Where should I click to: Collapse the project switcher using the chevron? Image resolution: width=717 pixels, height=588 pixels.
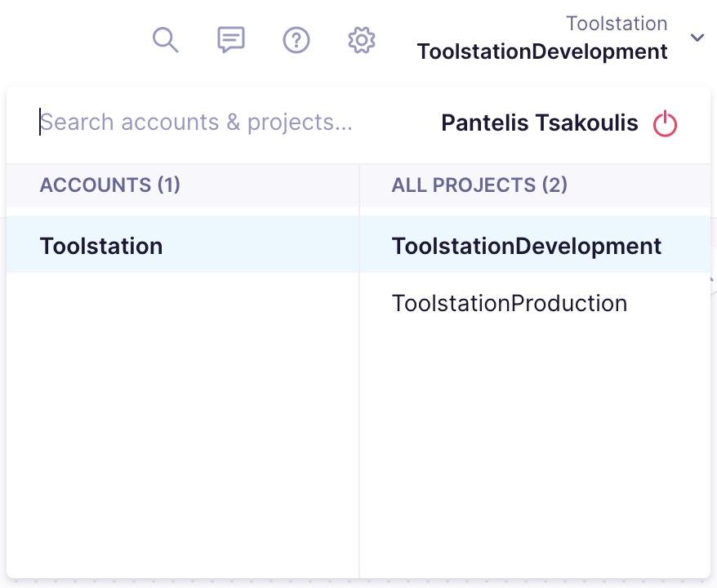[697, 38]
